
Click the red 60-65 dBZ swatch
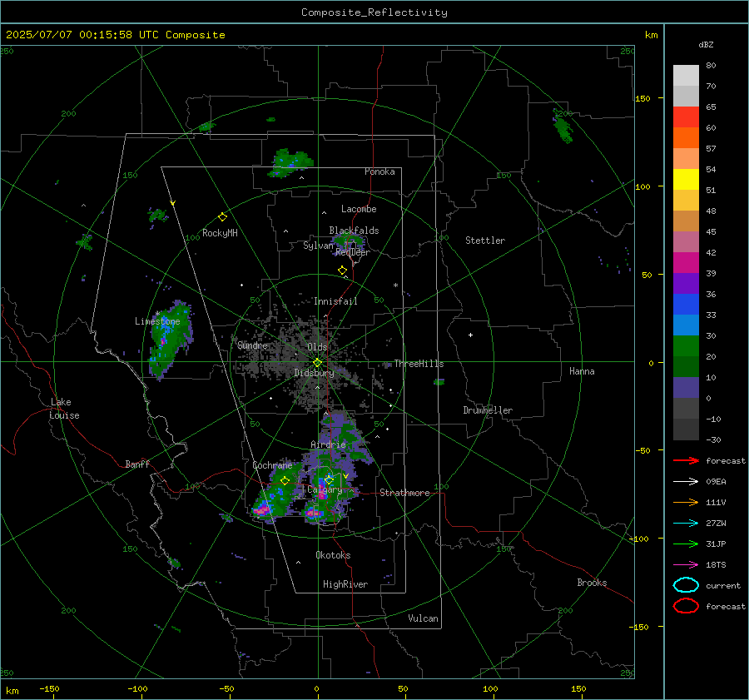click(686, 117)
